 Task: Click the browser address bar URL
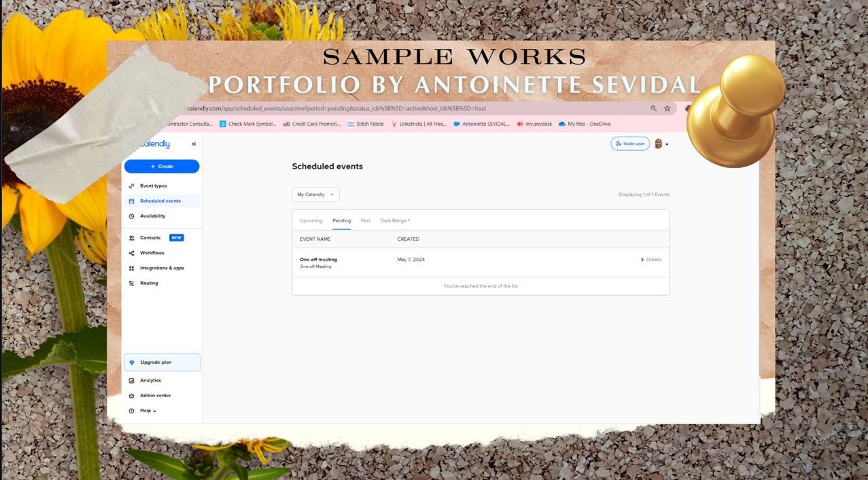coord(337,108)
